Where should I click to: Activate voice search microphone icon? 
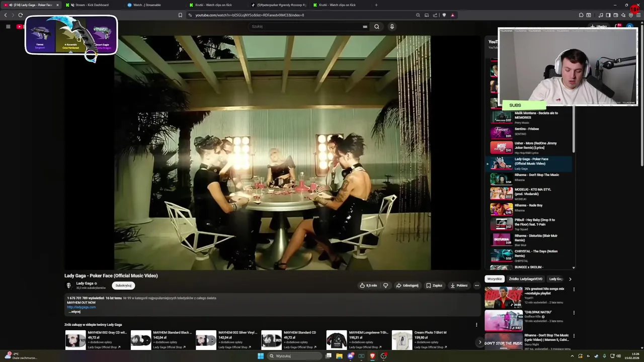pos(392,27)
